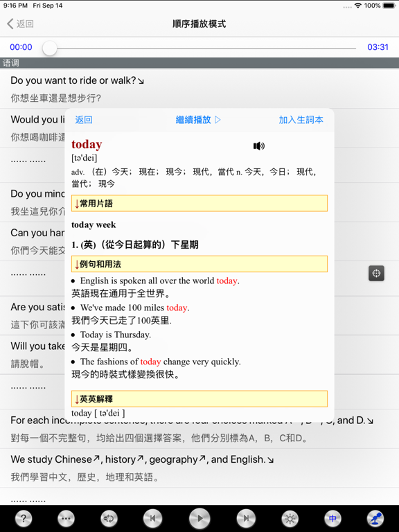Collapse the 例句和用法 section header
Screen dimensions: 399x532
click(199, 264)
